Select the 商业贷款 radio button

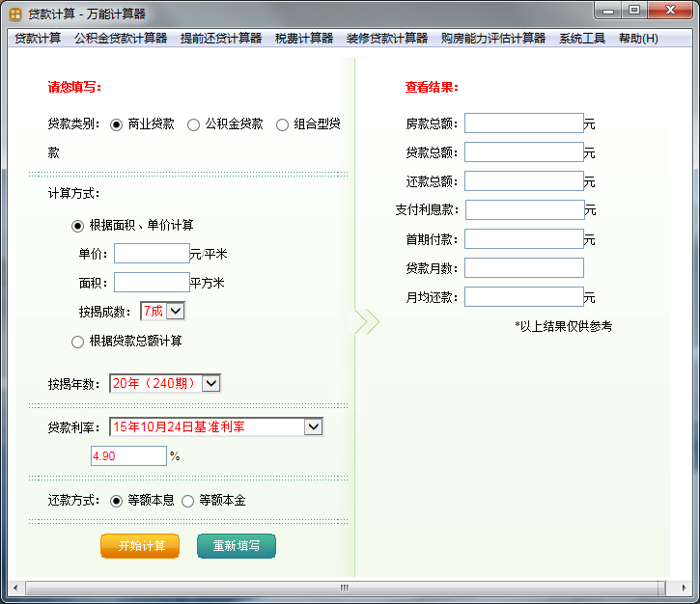point(116,124)
